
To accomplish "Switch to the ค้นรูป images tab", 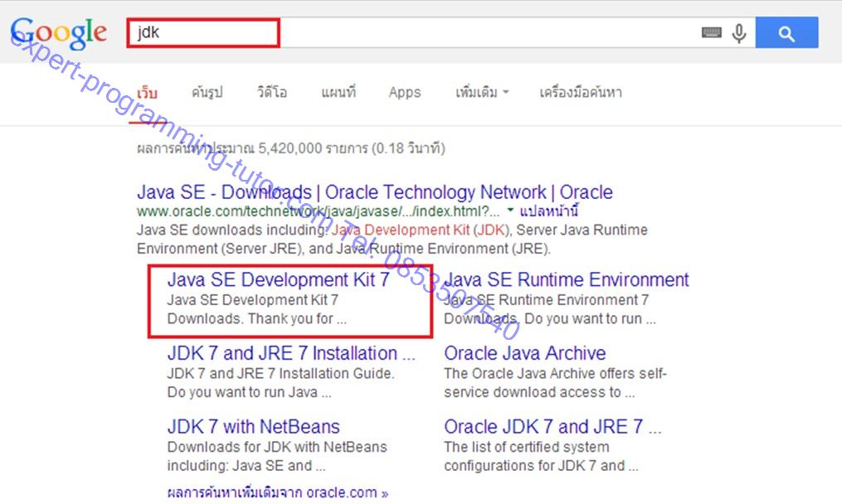I will [207, 92].
